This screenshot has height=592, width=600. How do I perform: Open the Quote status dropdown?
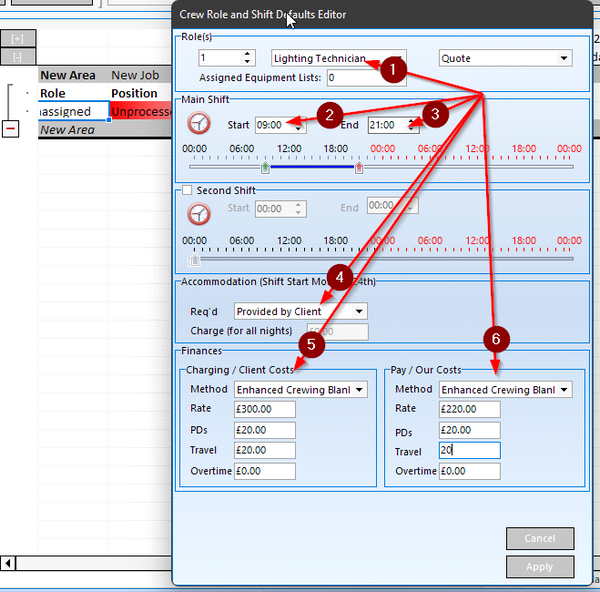565,58
